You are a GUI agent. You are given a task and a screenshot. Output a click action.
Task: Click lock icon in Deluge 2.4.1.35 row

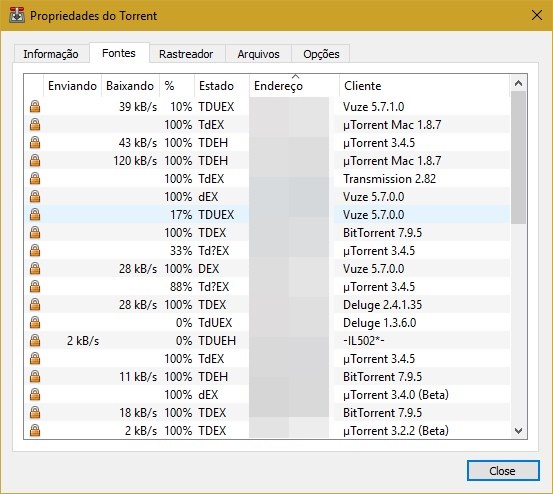35,304
